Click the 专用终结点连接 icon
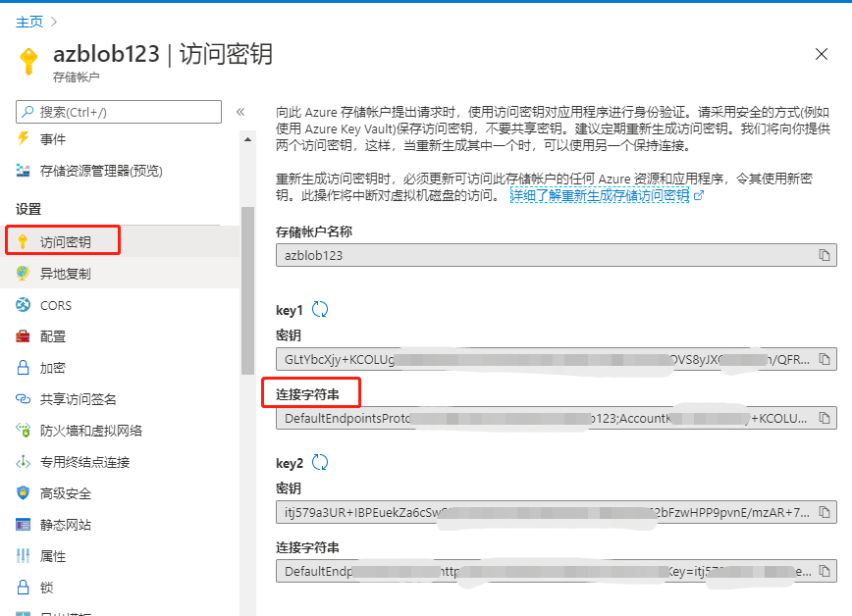The width and height of the screenshot is (852, 616). coord(23,462)
